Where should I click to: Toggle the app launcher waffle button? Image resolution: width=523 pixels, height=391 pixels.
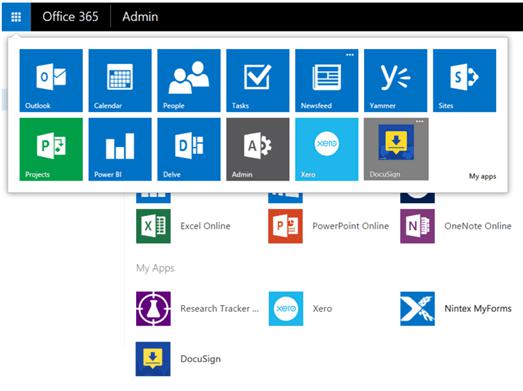[16, 17]
